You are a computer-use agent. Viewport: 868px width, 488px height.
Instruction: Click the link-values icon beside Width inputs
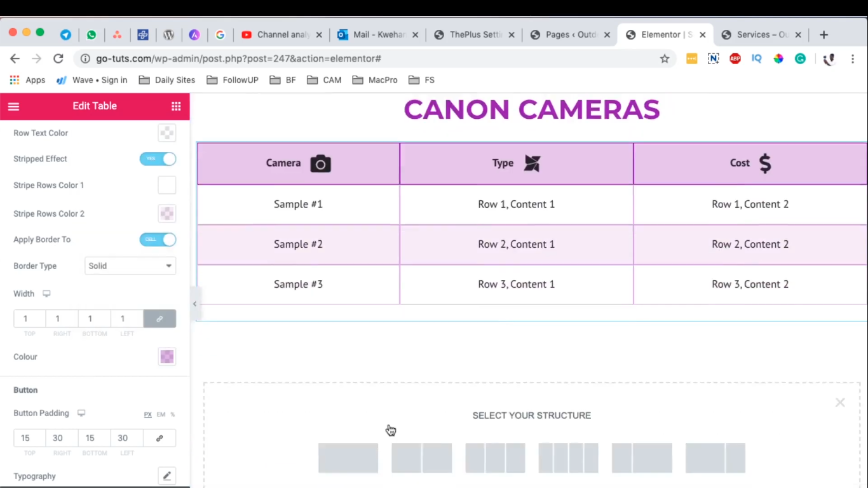pyautogui.click(x=159, y=318)
